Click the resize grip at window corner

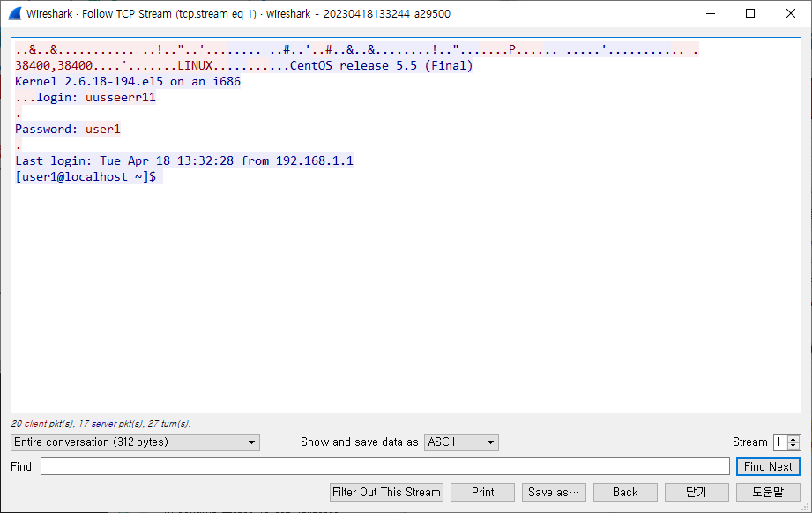tap(805, 507)
